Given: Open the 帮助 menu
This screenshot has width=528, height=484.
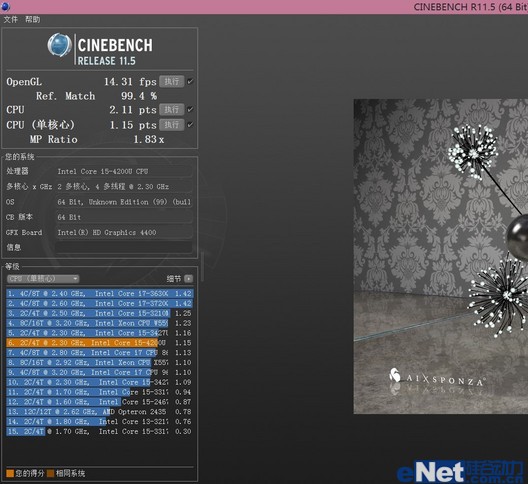Looking at the screenshot, I should tap(33, 20).
